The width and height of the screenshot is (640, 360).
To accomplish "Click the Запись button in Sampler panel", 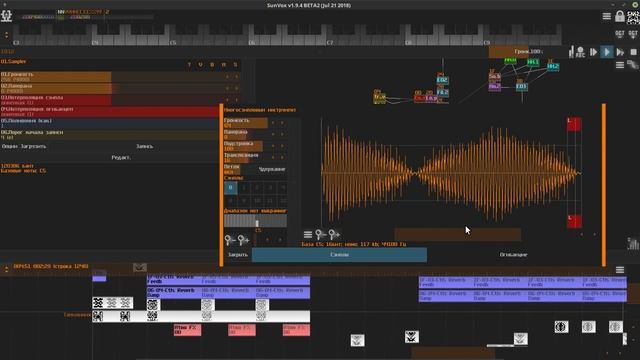I will click(x=144, y=146).
